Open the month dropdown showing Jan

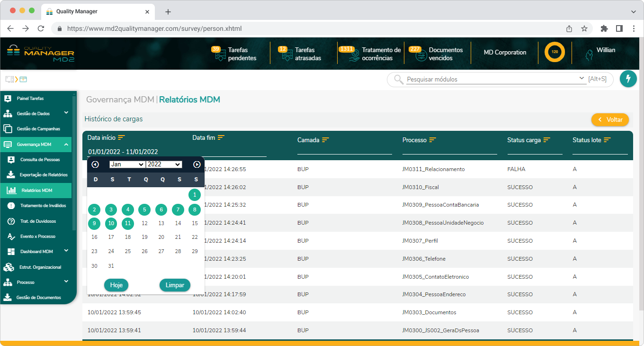pos(127,164)
